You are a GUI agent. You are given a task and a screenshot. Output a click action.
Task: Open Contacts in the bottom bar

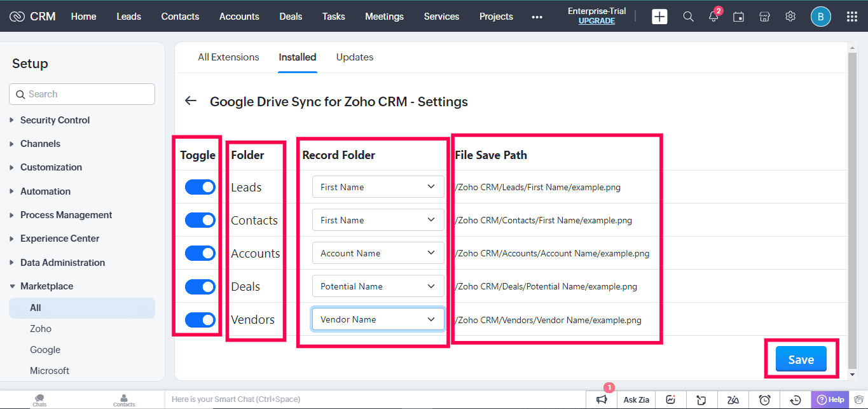pyautogui.click(x=124, y=400)
